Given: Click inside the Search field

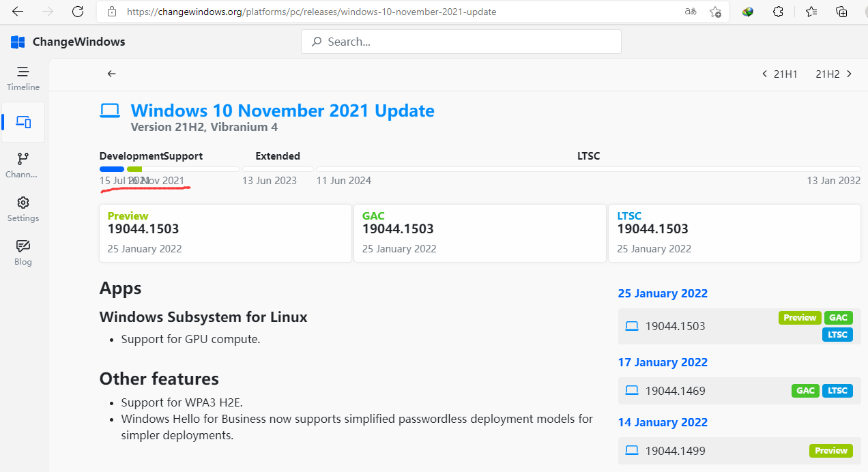Looking at the screenshot, I should click(x=461, y=42).
